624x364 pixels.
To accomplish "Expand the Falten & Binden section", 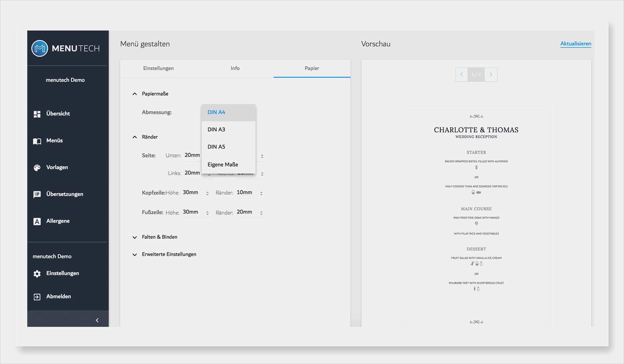I will [x=135, y=238].
